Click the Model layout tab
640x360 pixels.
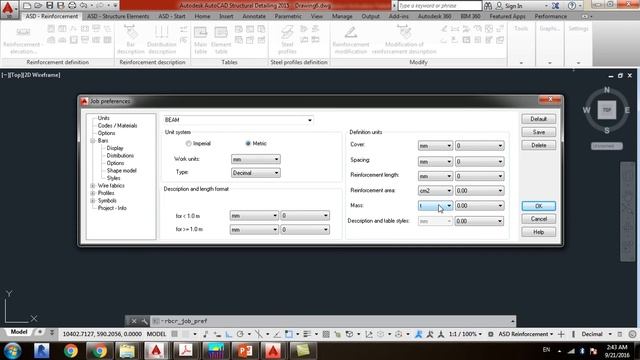(19, 332)
